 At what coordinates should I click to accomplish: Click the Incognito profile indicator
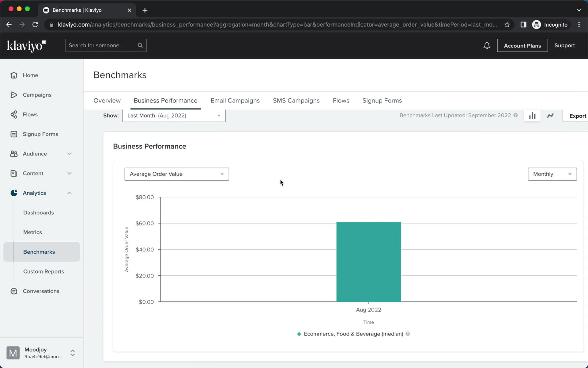[x=550, y=25]
